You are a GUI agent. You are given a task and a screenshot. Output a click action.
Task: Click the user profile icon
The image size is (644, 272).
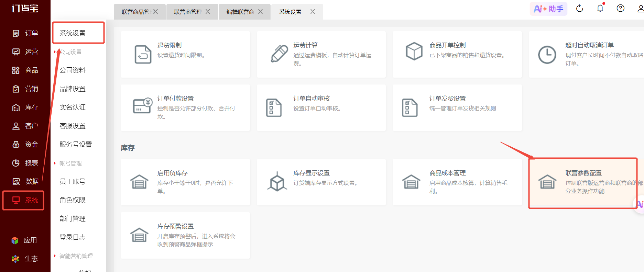tap(641, 9)
